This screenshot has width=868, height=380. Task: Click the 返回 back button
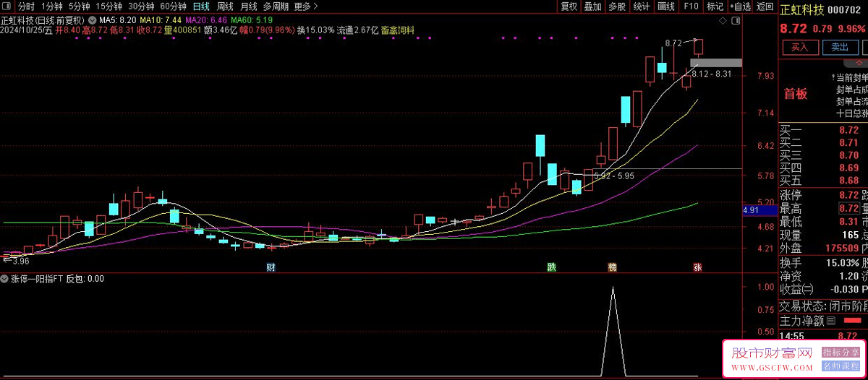(765, 7)
